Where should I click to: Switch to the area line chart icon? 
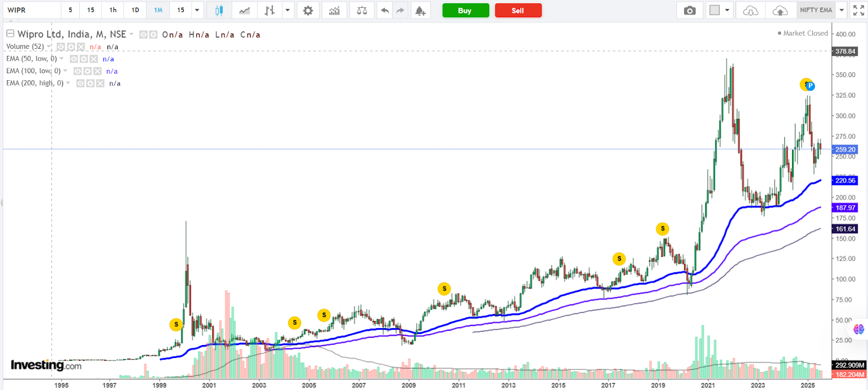pos(245,10)
